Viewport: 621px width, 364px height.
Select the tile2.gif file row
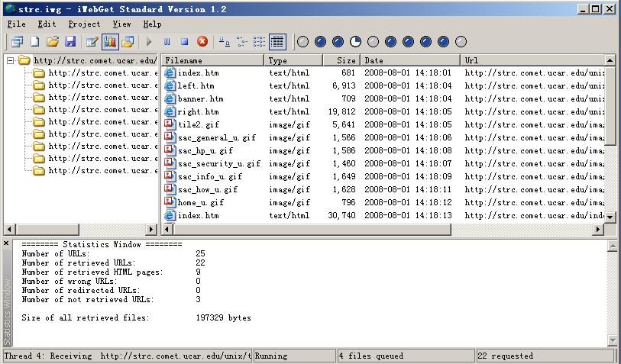383,124
